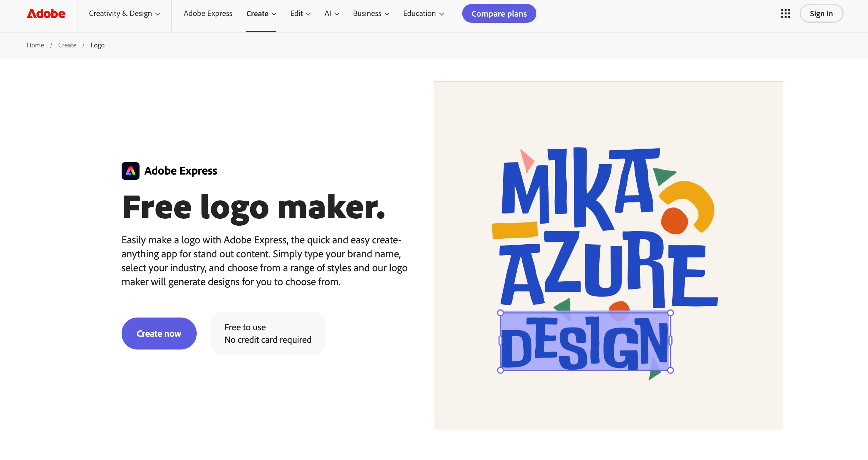
Task: Expand the Education menu
Action: [x=424, y=13]
